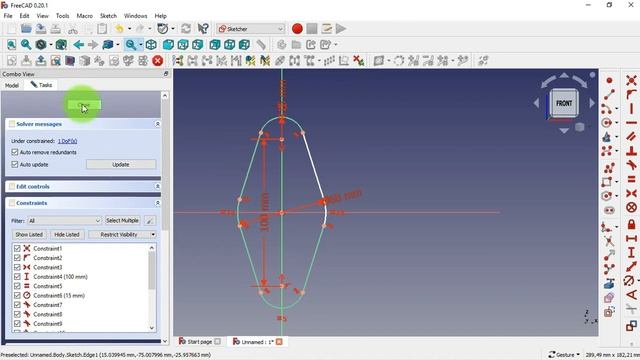Apply the Parallel constraint

coord(631,137)
